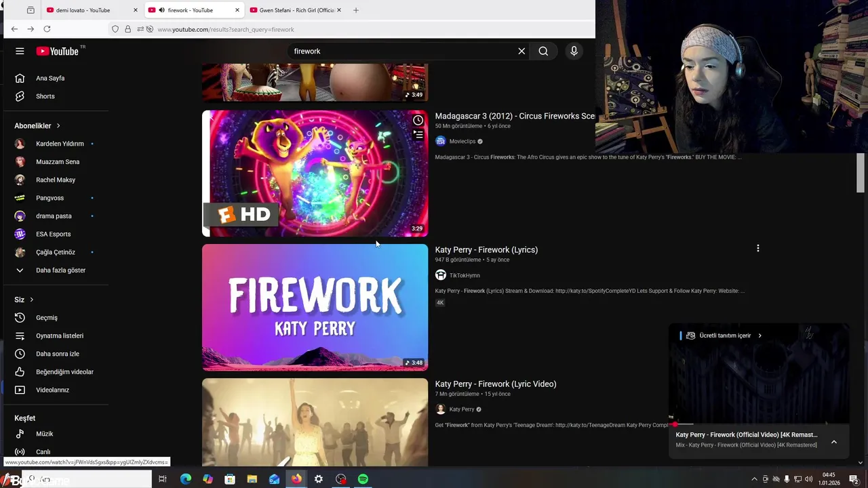The image size is (868, 488).
Task: Open Katy Perry - Firework (Lyrics) title
Action: tap(486, 249)
